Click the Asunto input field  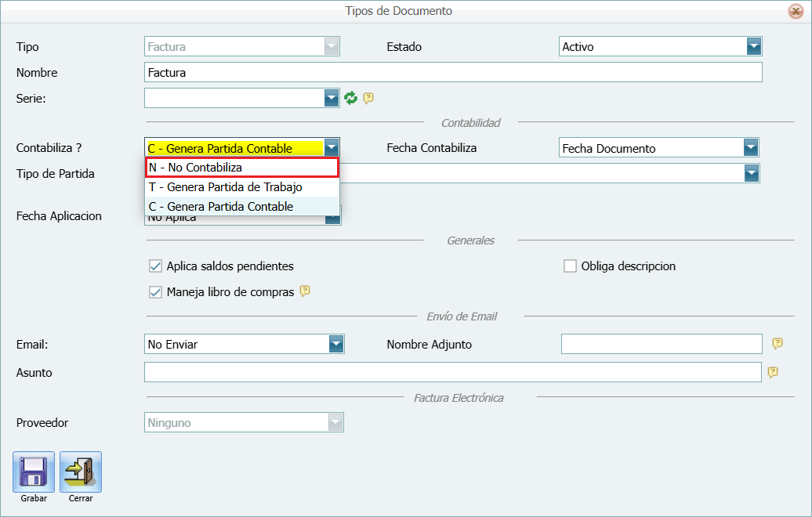[x=453, y=372]
